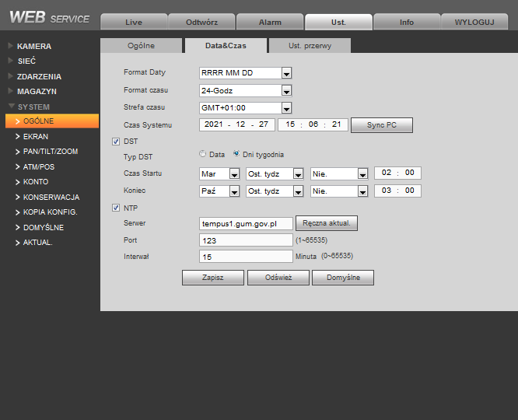Viewport: 518px width, 420px height.
Task: Click the system month field 12
Action: click(x=240, y=124)
